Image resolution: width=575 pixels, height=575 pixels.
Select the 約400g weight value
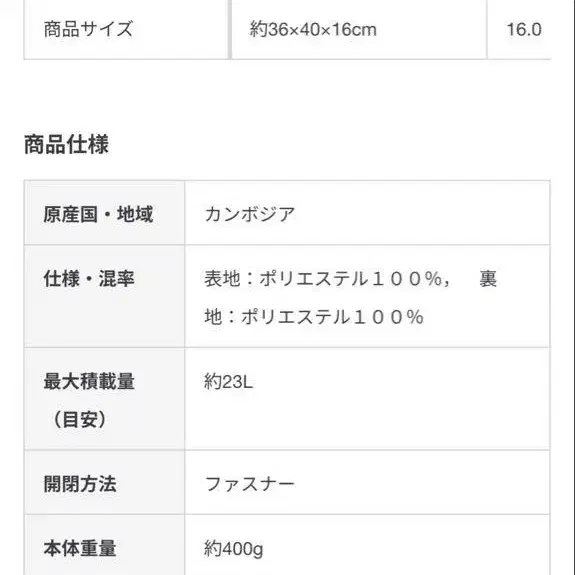(x=234, y=549)
